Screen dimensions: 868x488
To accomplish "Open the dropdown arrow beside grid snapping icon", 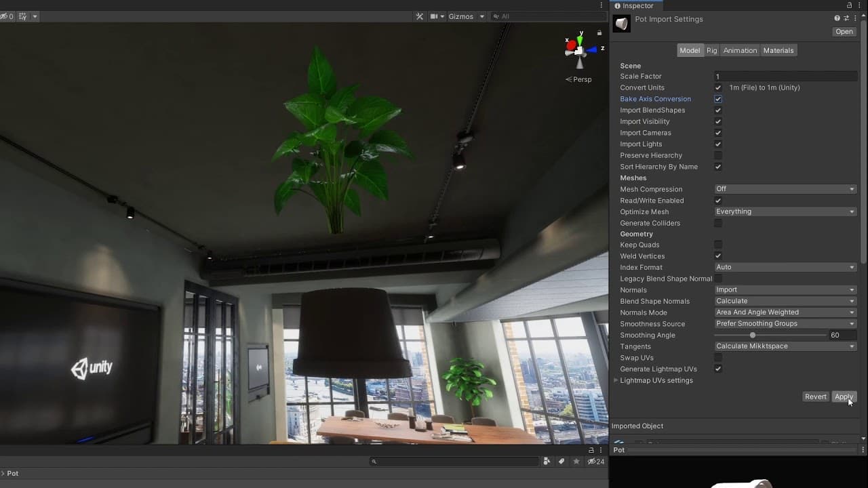I will 35,16.
